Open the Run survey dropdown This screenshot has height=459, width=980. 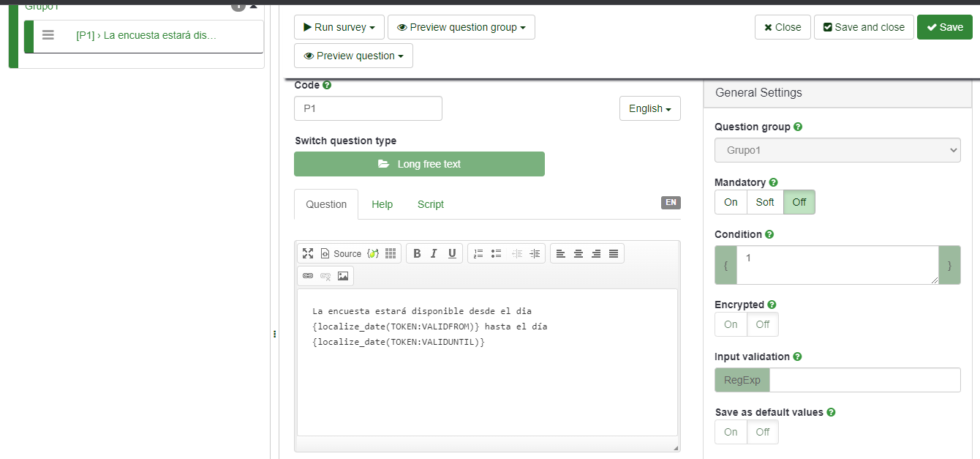click(x=339, y=27)
